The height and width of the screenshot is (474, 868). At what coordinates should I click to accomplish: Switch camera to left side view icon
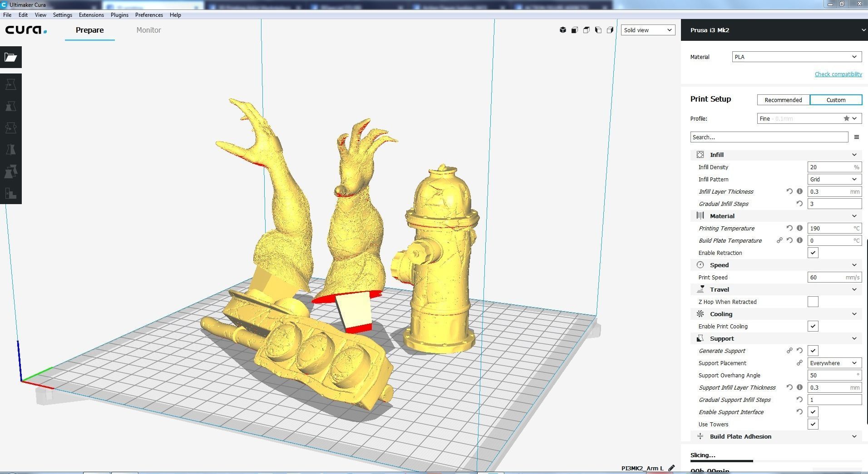pyautogui.click(x=598, y=30)
